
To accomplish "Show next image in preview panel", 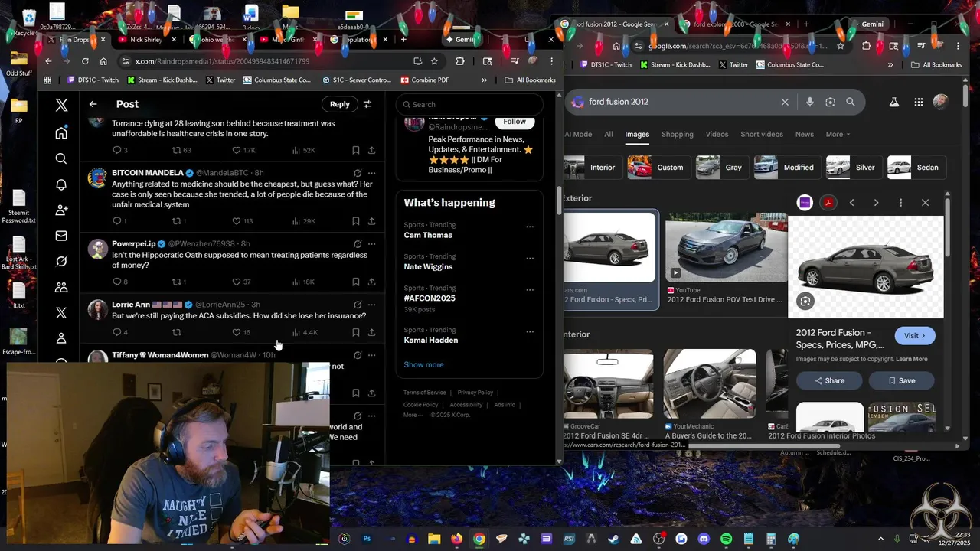I will (876, 203).
